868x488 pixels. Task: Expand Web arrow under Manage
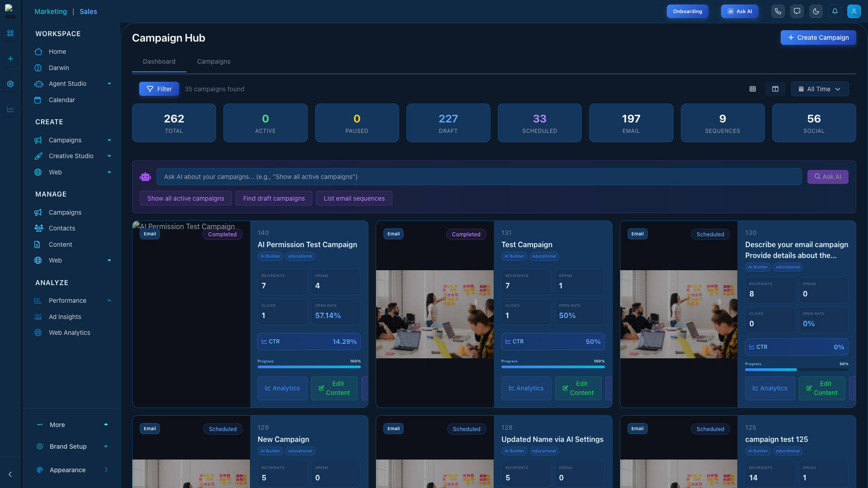[x=109, y=260]
